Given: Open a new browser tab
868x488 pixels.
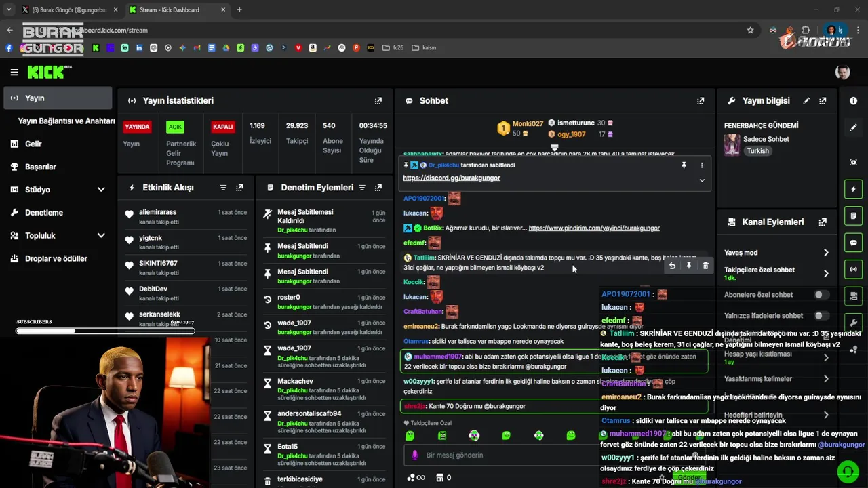Looking at the screenshot, I should (x=239, y=9).
